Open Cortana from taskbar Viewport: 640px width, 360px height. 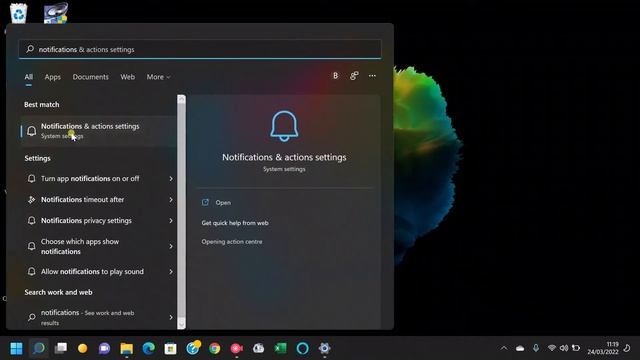click(302, 348)
